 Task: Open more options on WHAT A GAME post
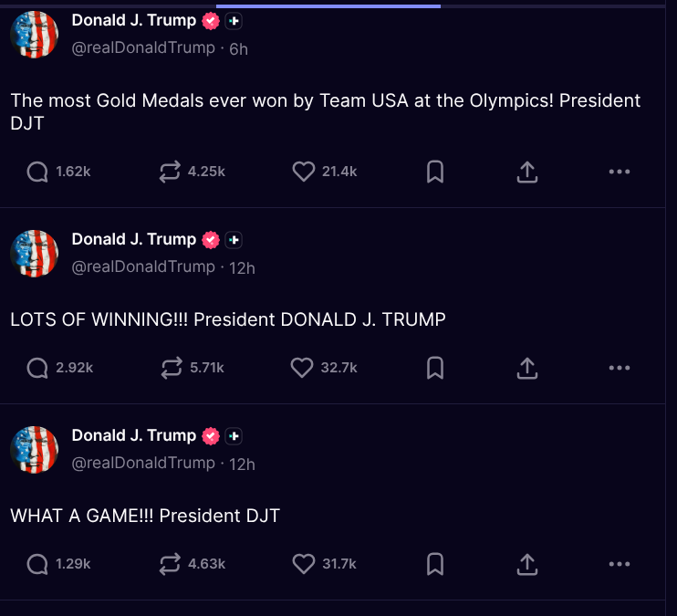tap(619, 564)
